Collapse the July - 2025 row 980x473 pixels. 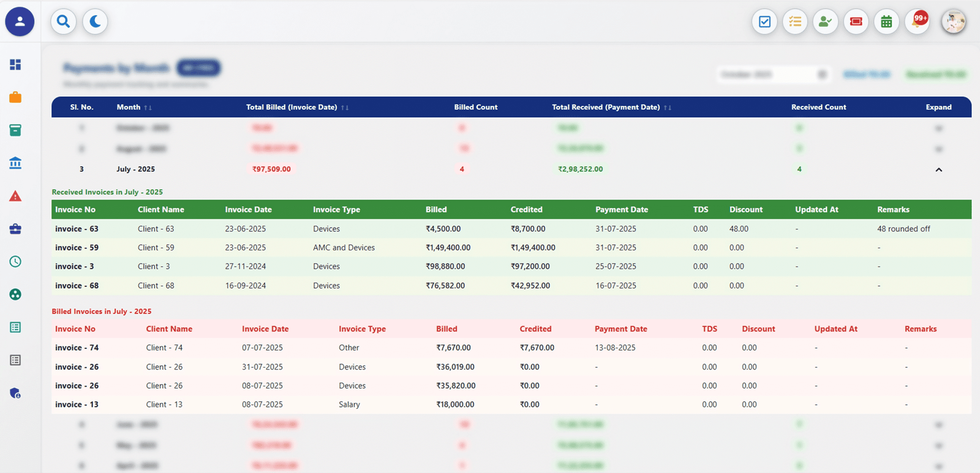point(938,169)
